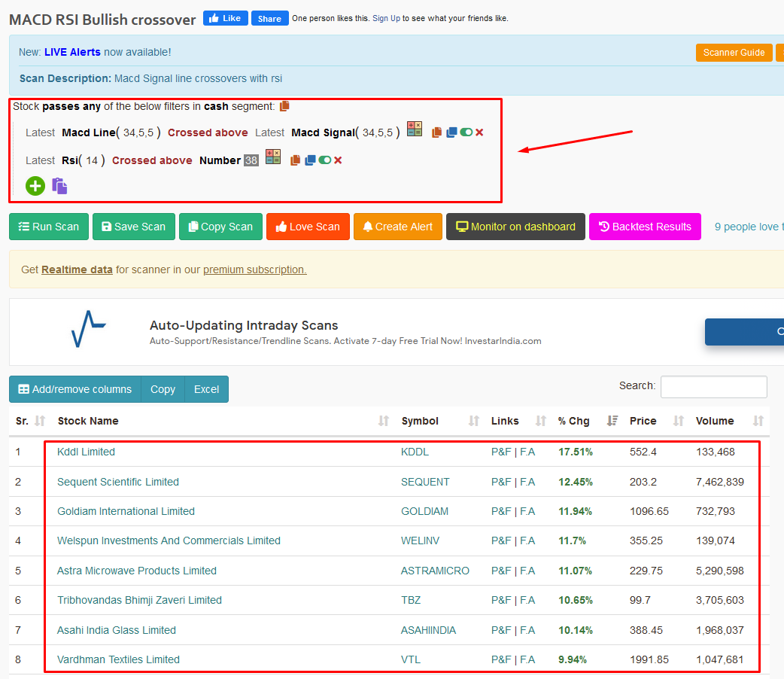Click Monitor on dashboard button
784x679 pixels.
pos(515,227)
